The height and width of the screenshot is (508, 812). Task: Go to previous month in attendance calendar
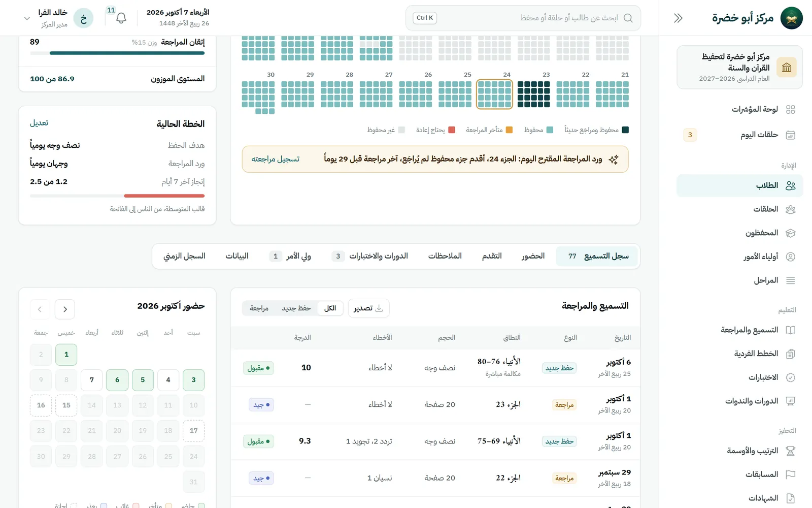pos(65,309)
